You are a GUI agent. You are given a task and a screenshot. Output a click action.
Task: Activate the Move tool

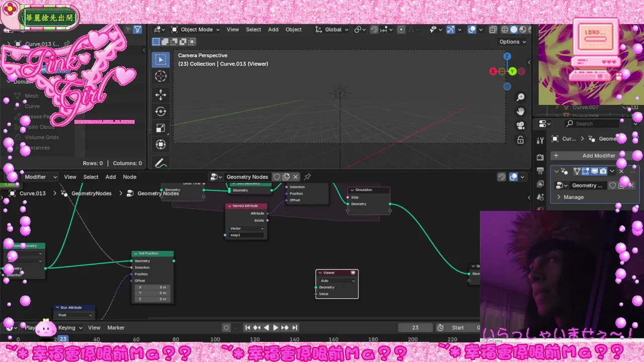(161, 95)
